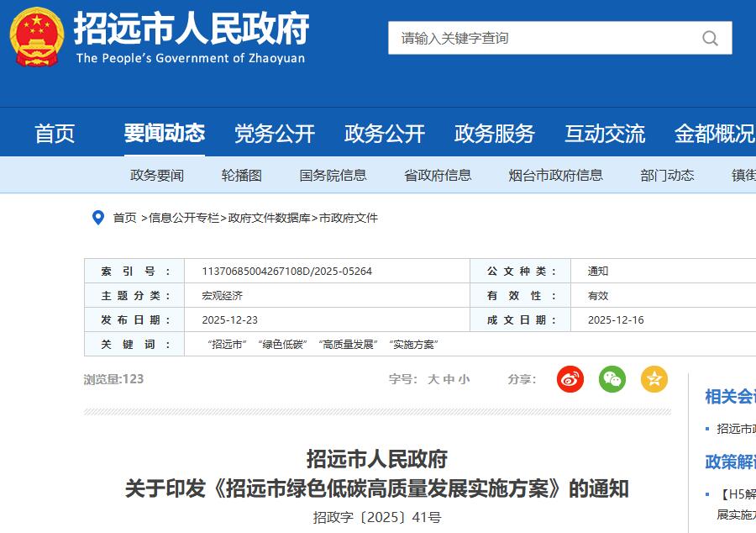Click the search magnifier icon
Image resolution: width=756 pixels, height=533 pixels.
coord(710,39)
